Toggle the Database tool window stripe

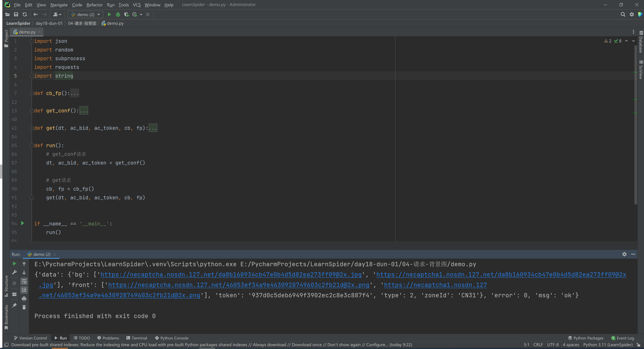point(641,42)
